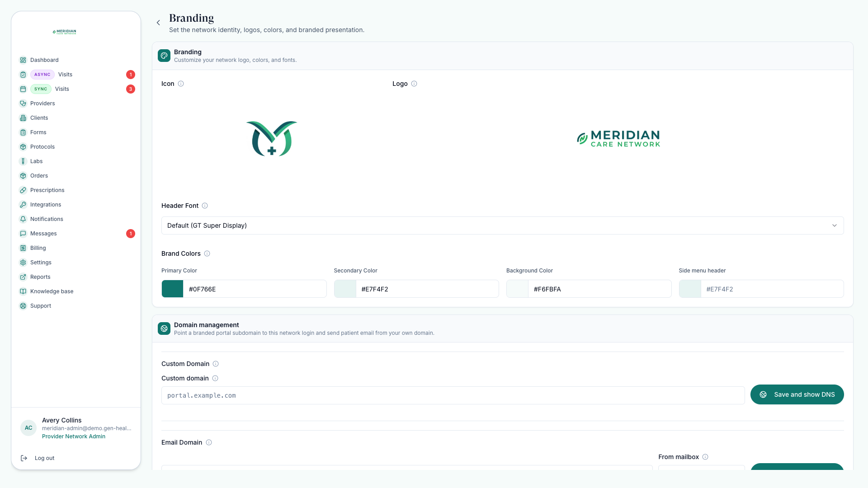Click the Sync Visits calendar icon
This screenshot has height=488, width=868.
[x=23, y=89]
